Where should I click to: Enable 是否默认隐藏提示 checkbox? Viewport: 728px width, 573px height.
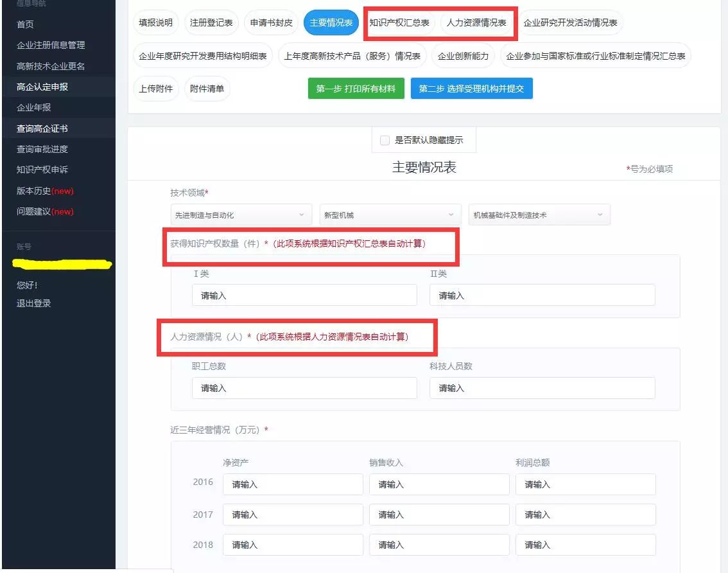385,140
